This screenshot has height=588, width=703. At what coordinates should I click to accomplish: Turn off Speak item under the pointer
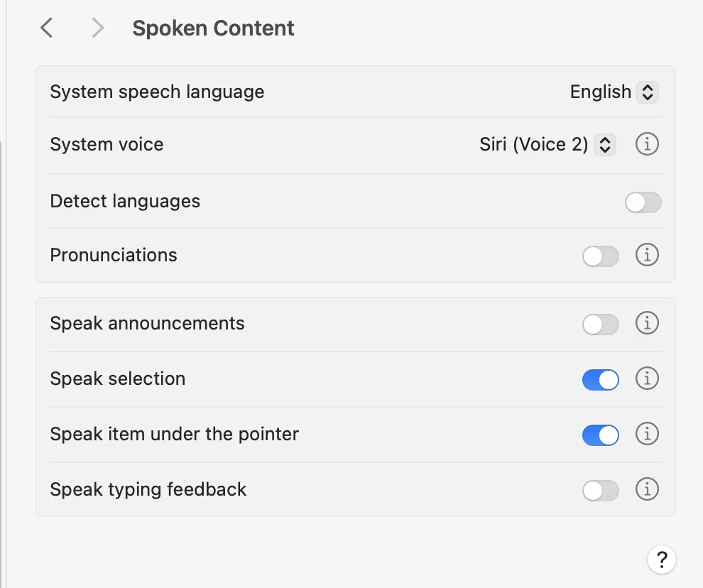pos(600,435)
